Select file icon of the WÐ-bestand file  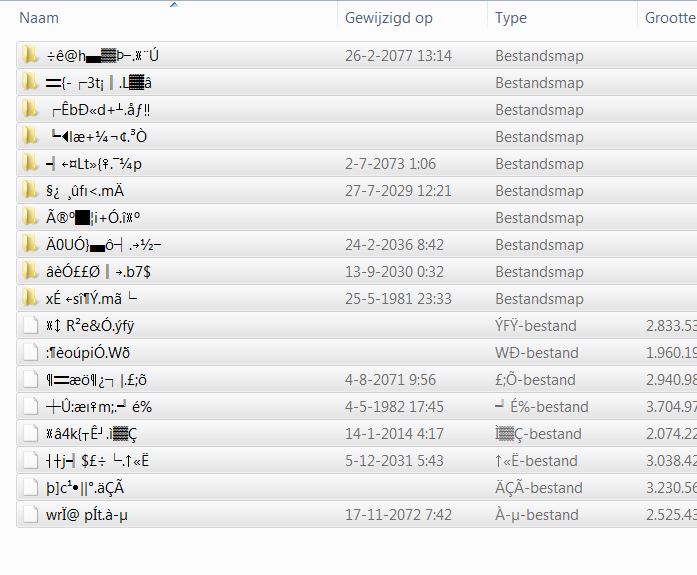[30, 353]
